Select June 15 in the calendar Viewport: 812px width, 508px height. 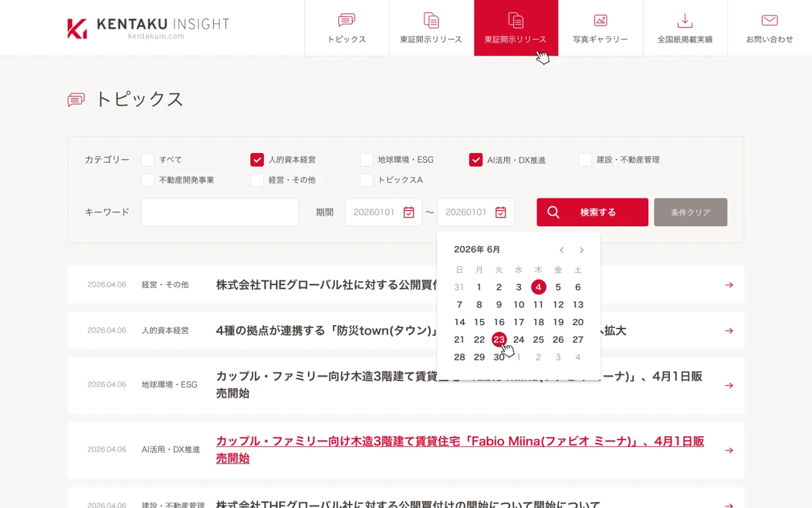coord(479,322)
